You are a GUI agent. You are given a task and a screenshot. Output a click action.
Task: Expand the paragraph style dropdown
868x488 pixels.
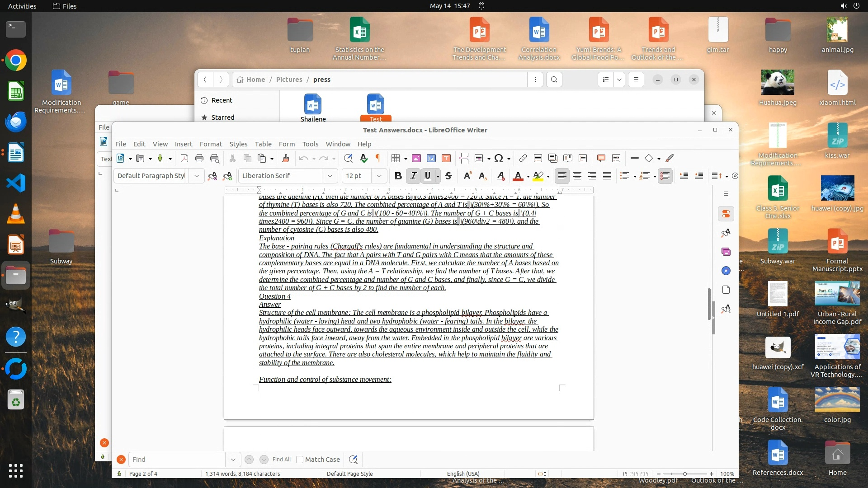point(196,176)
